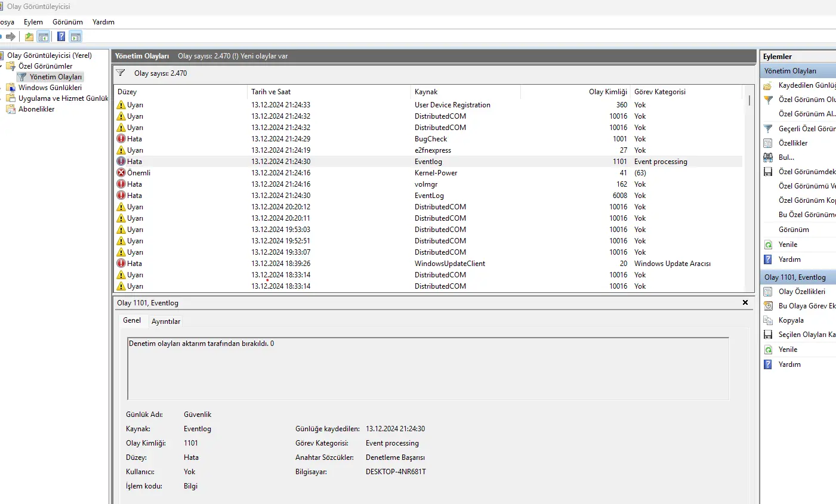This screenshot has height=504, width=836.
Task: Open the Yardım menu in menu bar
Action: pyautogui.click(x=103, y=22)
